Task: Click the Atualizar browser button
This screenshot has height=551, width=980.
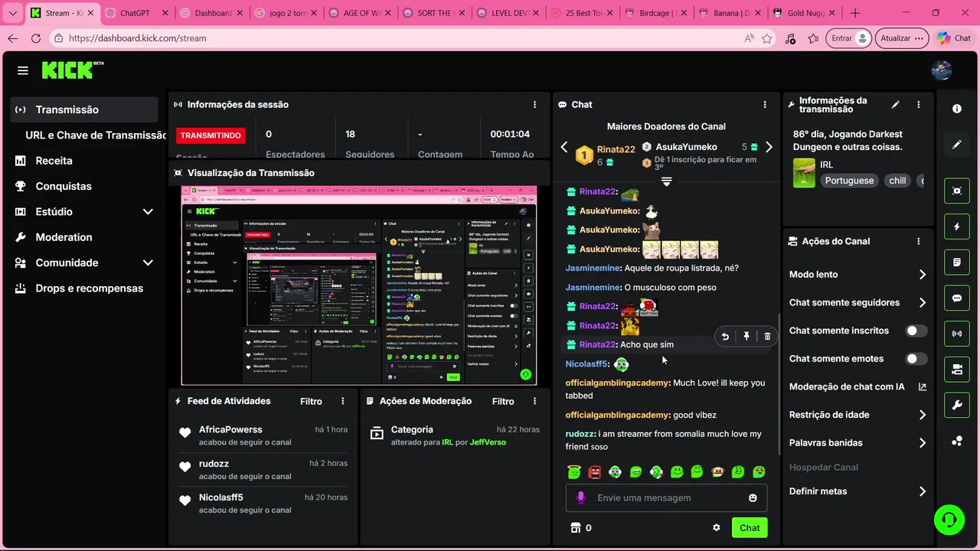Action: (903, 38)
